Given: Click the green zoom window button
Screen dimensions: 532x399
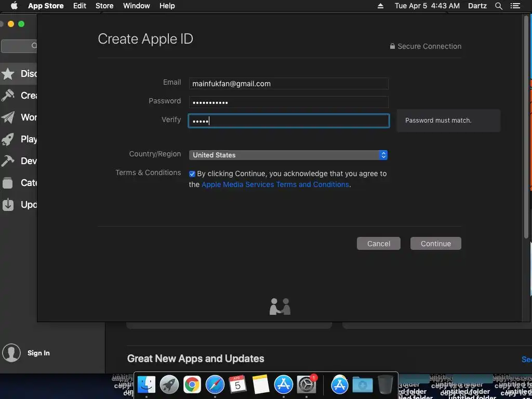Looking at the screenshot, I should click(21, 24).
